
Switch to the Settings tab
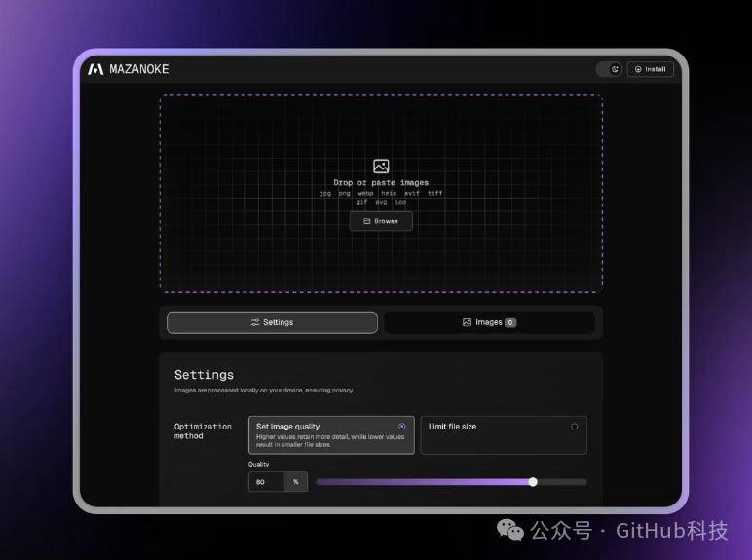(272, 322)
